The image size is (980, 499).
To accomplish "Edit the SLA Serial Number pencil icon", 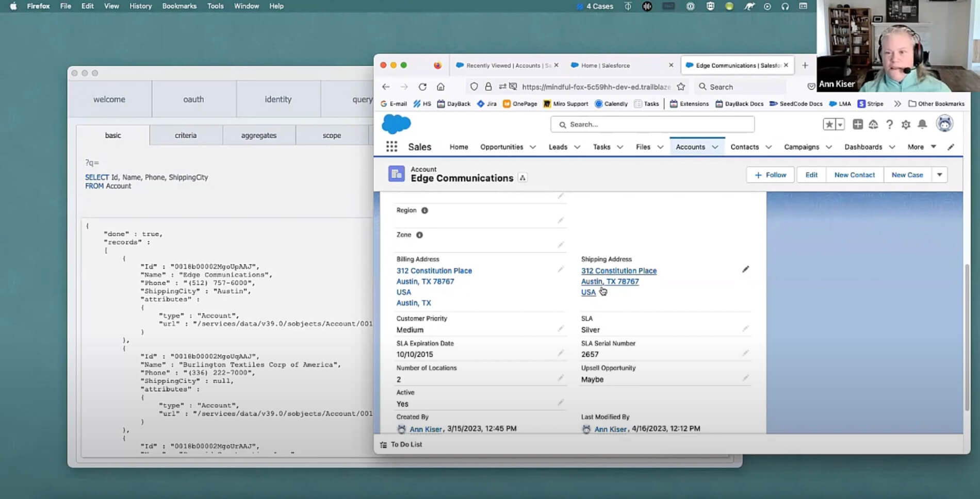I will pos(745,353).
